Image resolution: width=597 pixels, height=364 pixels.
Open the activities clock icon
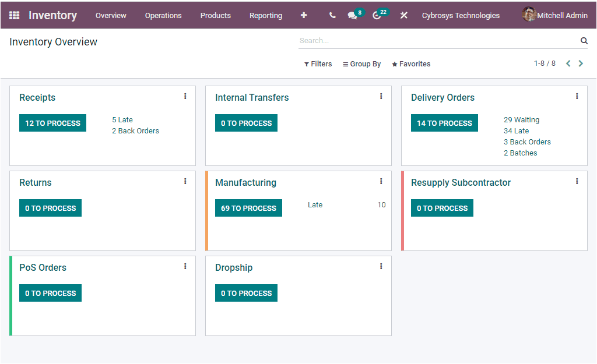[x=377, y=15]
